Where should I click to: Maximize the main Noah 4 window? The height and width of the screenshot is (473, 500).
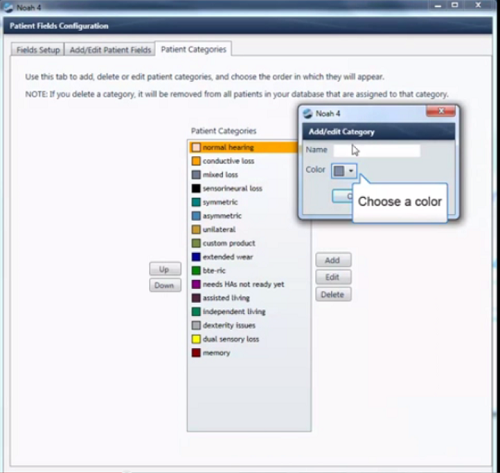455,5
